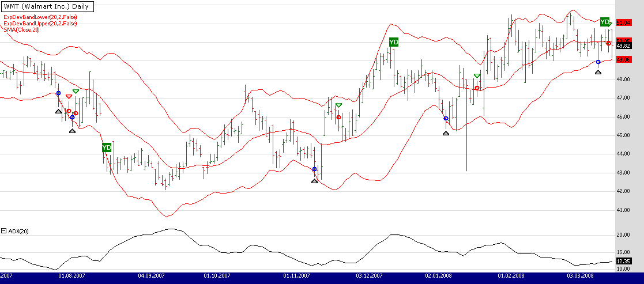Viewport: 644px width, 284px height.
Task: Click the green down-triangle signal in January 2008
Action: point(477,76)
